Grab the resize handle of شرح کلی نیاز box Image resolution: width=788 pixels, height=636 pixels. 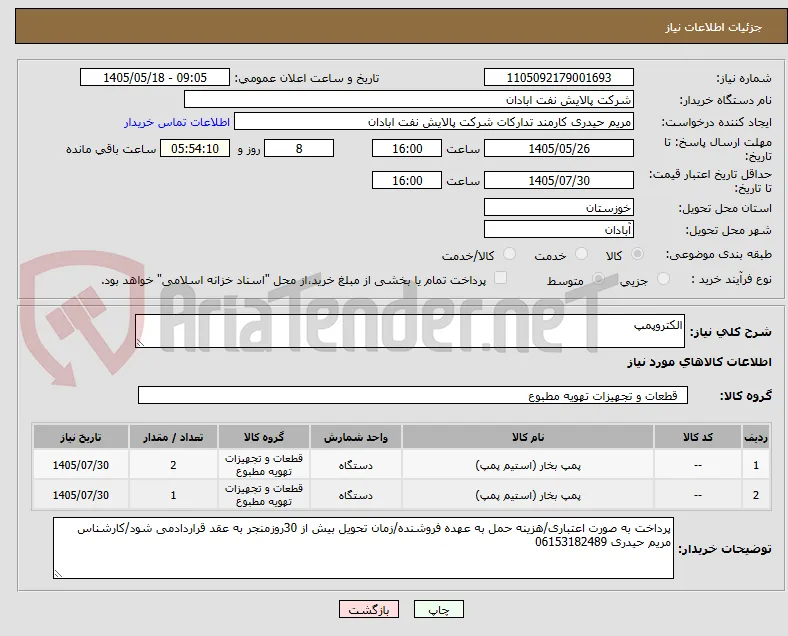coord(140,343)
